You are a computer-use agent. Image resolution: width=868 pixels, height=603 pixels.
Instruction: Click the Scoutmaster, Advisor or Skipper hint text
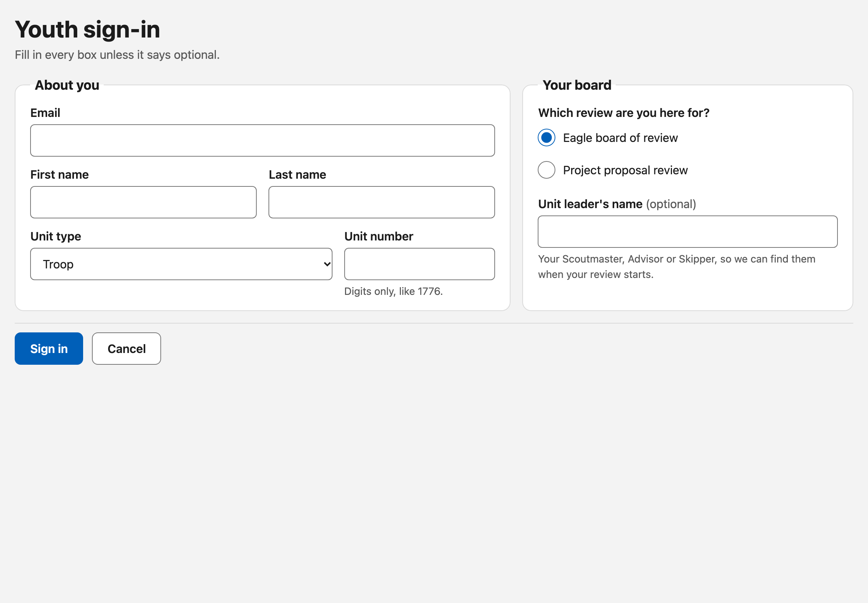(x=676, y=266)
